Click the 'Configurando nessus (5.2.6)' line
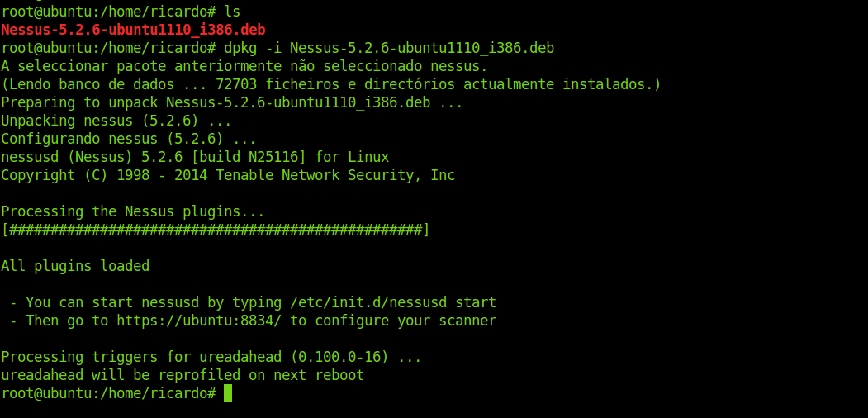This screenshot has width=868, height=418. (129, 139)
